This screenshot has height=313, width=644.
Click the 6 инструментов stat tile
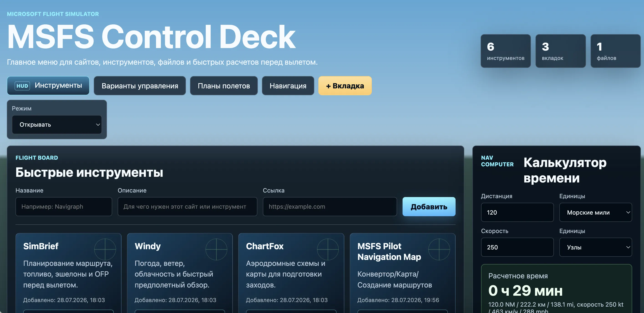[x=505, y=51]
